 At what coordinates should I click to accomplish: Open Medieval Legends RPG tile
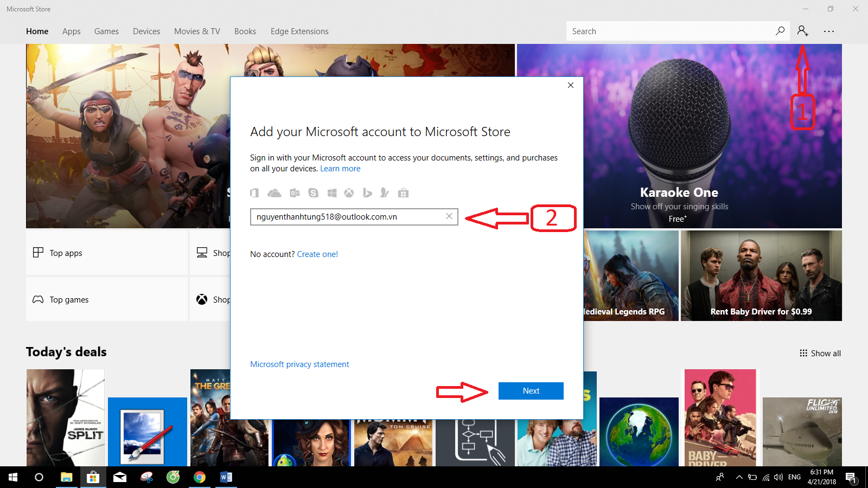(631, 275)
